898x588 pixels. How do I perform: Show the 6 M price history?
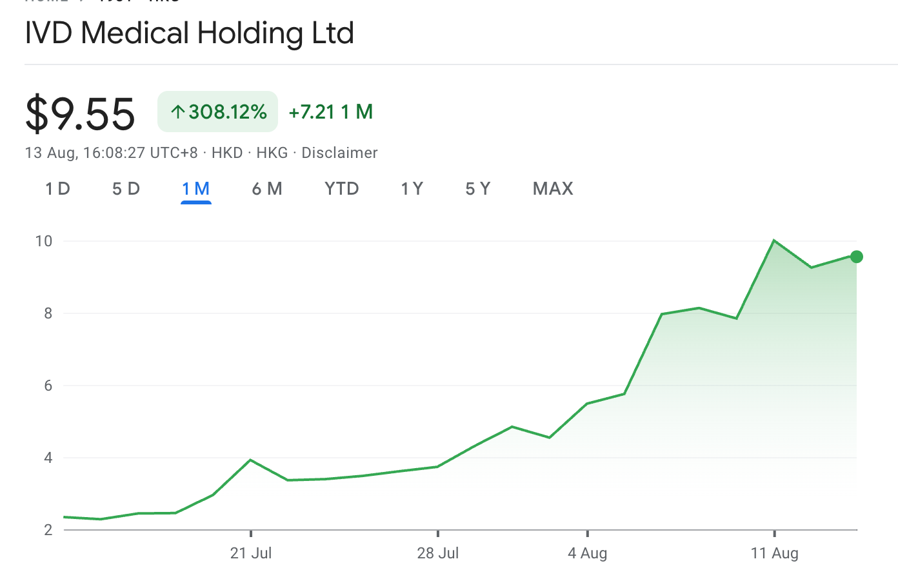point(267,189)
